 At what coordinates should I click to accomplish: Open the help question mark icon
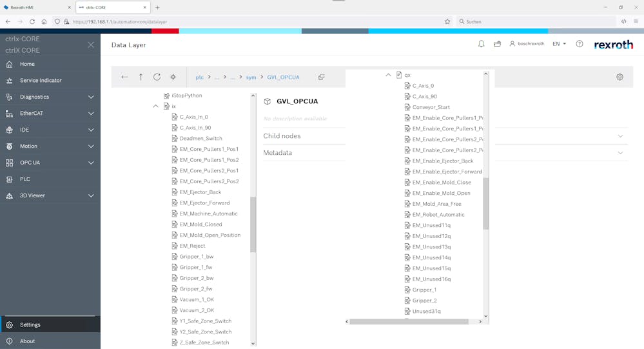coord(580,44)
